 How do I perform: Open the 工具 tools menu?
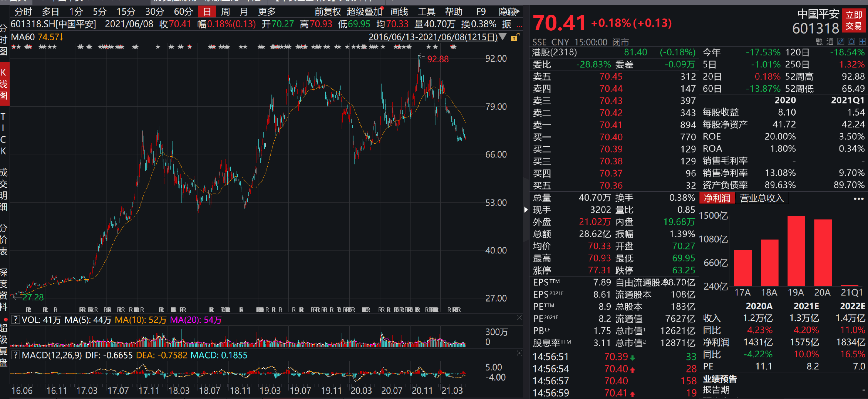coord(426,12)
